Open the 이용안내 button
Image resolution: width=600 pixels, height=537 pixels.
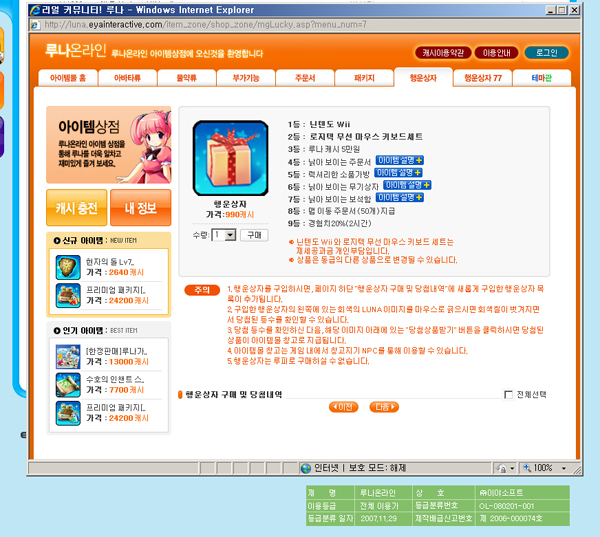coord(496,53)
